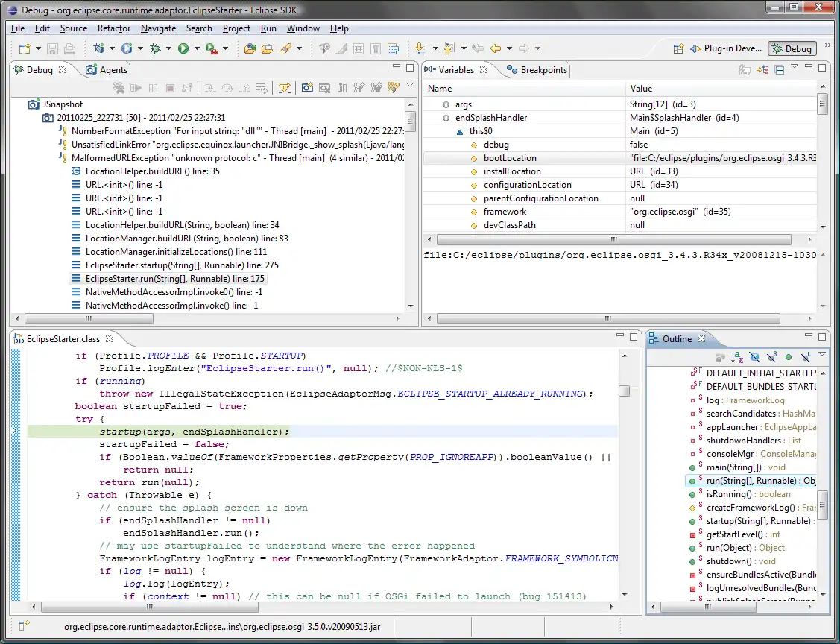Click the Last Edit Location icon
This screenshot has width=840, height=644.
(x=477, y=48)
